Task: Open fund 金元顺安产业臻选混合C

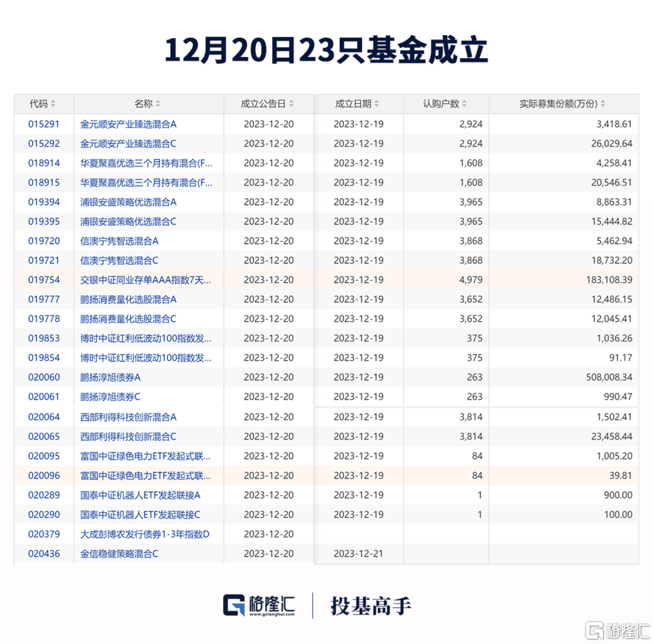Action: coord(128,144)
